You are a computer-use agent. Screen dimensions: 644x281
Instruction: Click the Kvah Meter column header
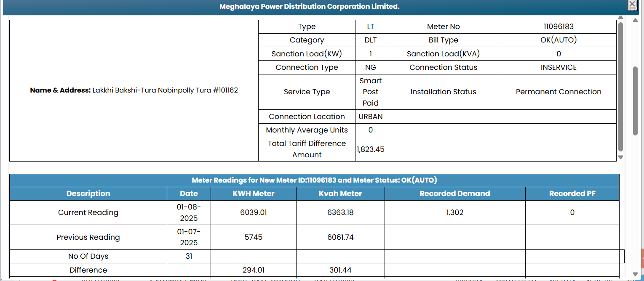pos(340,194)
